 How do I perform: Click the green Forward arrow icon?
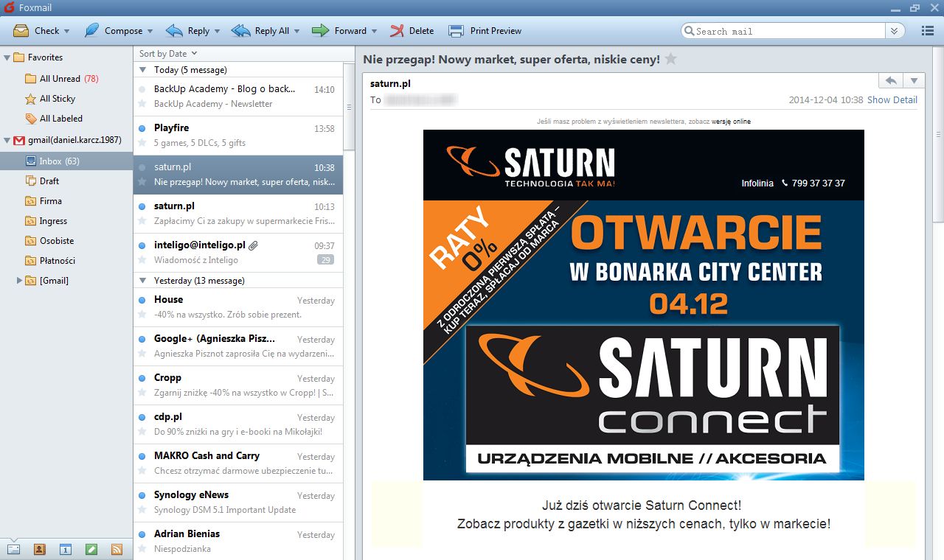pyautogui.click(x=320, y=31)
